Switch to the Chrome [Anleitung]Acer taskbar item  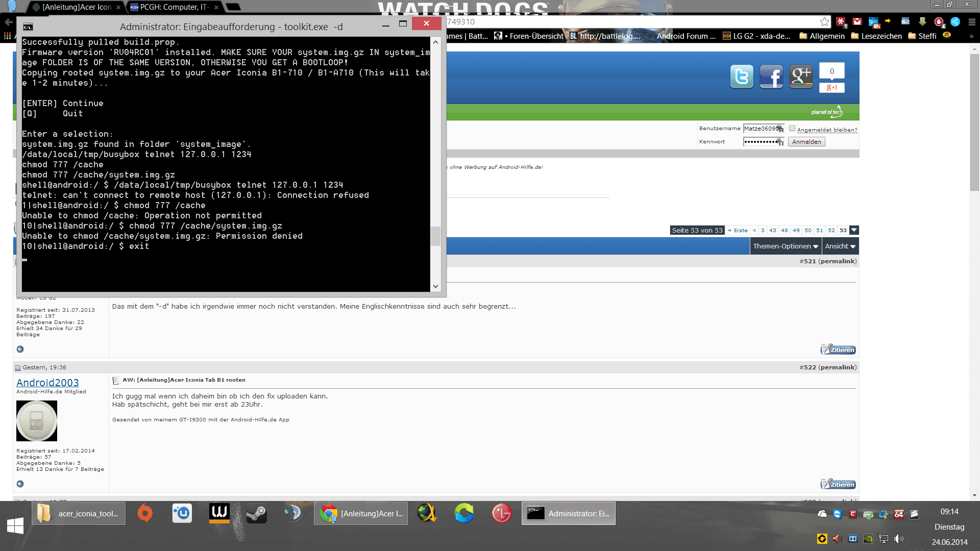(x=361, y=513)
